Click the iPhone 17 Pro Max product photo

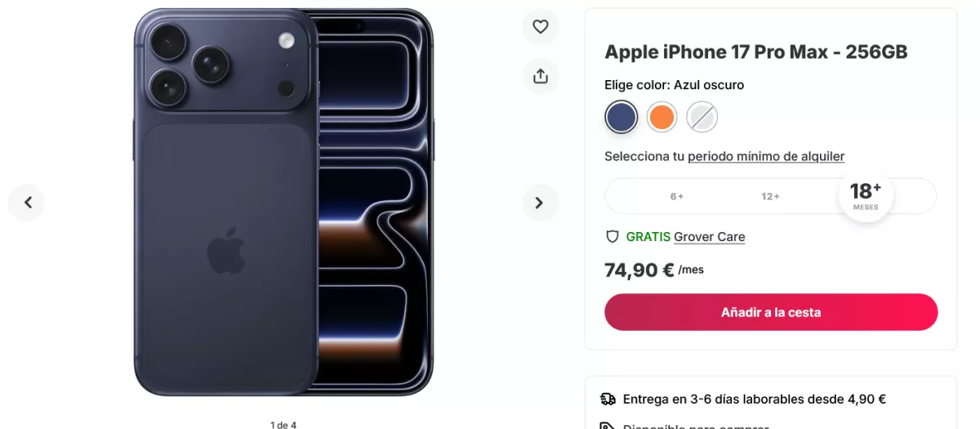[x=283, y=203]
